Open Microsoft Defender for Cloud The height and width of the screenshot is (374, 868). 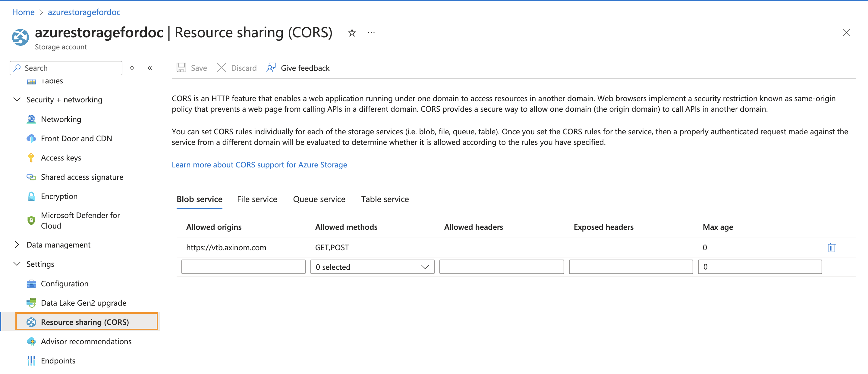80,220
